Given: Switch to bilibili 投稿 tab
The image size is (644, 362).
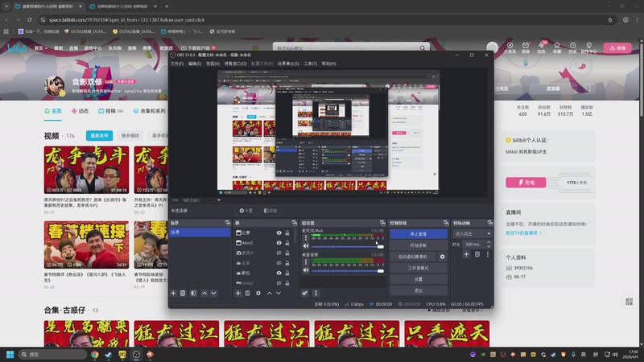Looking at the screenshot, I should [111, 111].
